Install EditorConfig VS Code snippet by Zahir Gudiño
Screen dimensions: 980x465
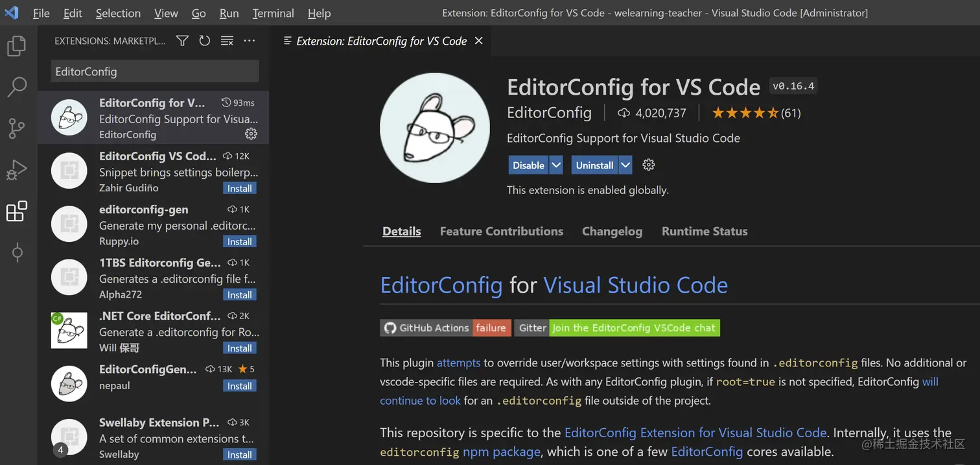(x=240, y=189)
